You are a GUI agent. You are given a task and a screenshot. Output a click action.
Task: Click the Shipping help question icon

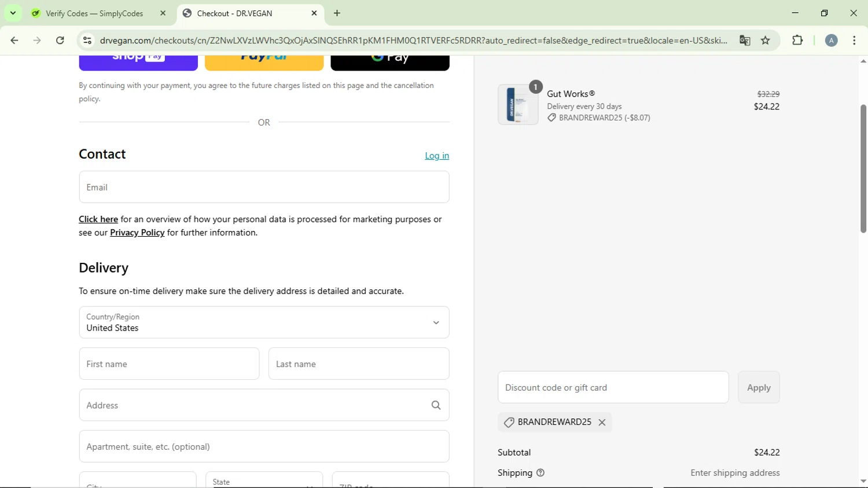540,473
